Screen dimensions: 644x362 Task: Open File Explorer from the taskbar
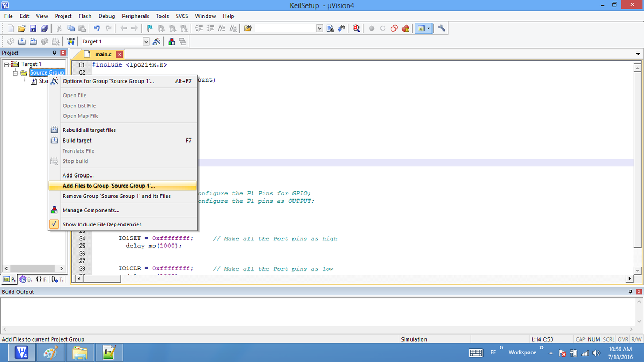coord(80,352)
